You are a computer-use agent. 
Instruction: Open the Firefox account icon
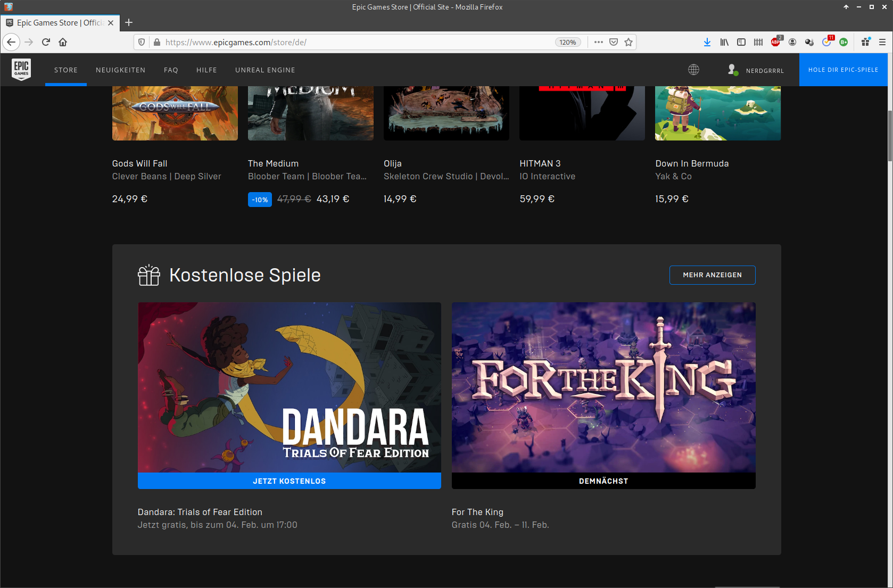pyautogui.click(x=792, y=42)
